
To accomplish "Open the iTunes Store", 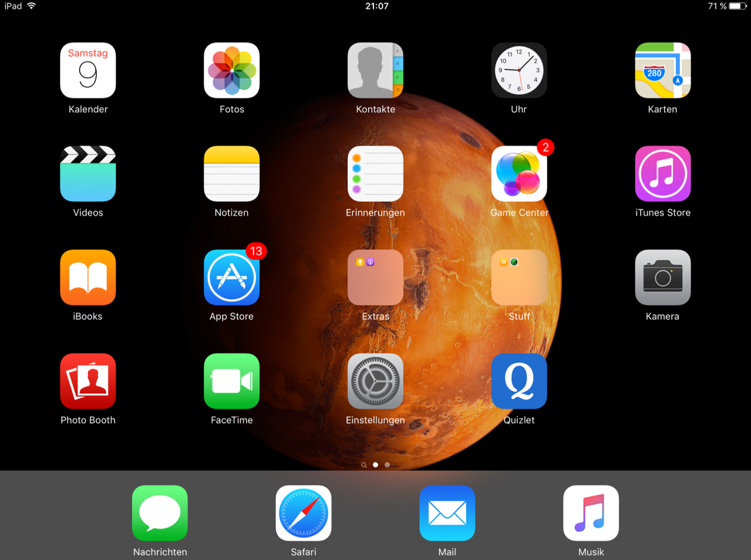I will [663, 174].
